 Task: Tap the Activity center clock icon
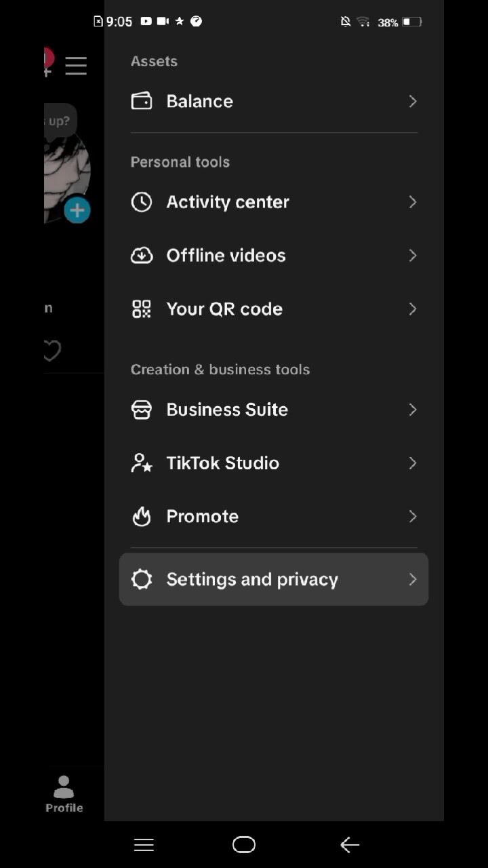pos(142,202)
